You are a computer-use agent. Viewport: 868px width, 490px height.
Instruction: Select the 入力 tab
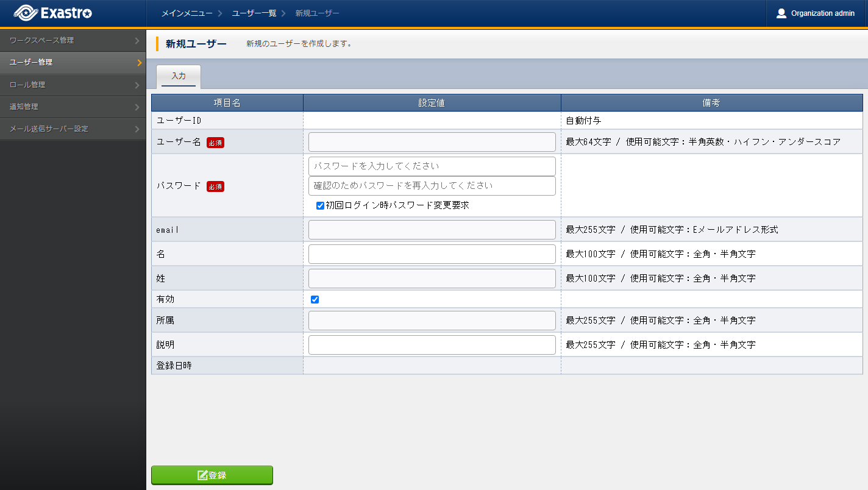(179, 77)
